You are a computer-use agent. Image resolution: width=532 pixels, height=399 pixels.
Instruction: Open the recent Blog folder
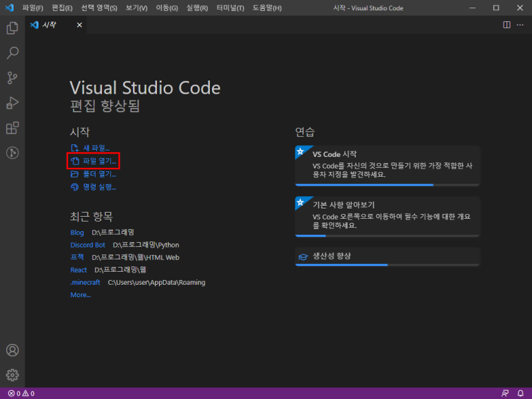point(77,233)
